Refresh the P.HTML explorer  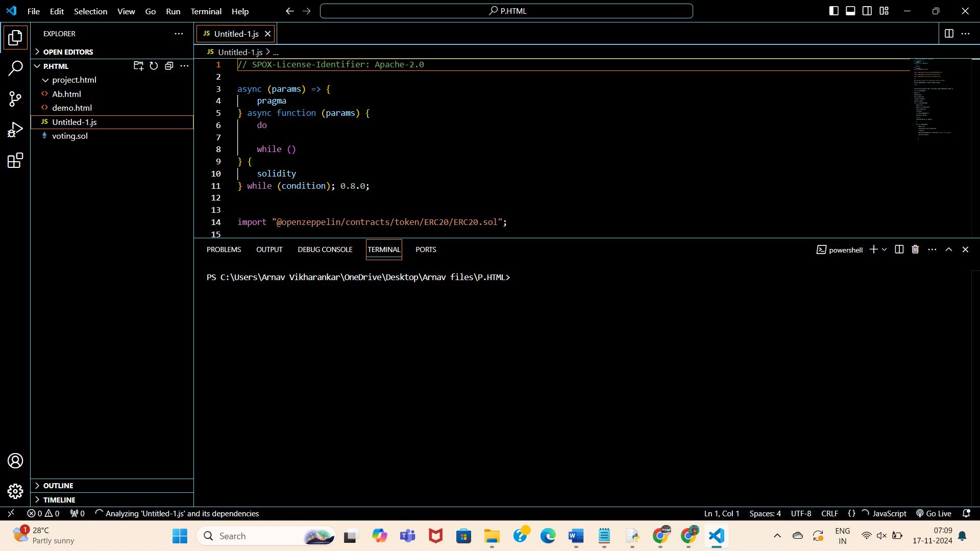point(154,66)
